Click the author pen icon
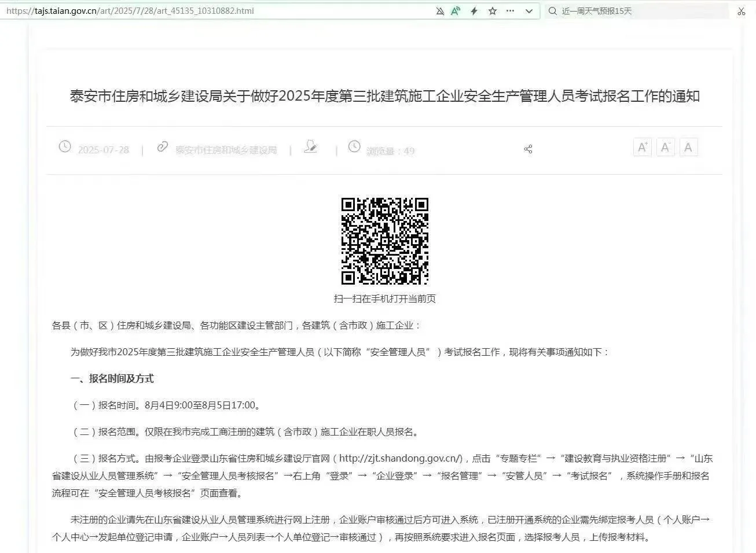This screenshot has width=756, height=553. (311, 146)
